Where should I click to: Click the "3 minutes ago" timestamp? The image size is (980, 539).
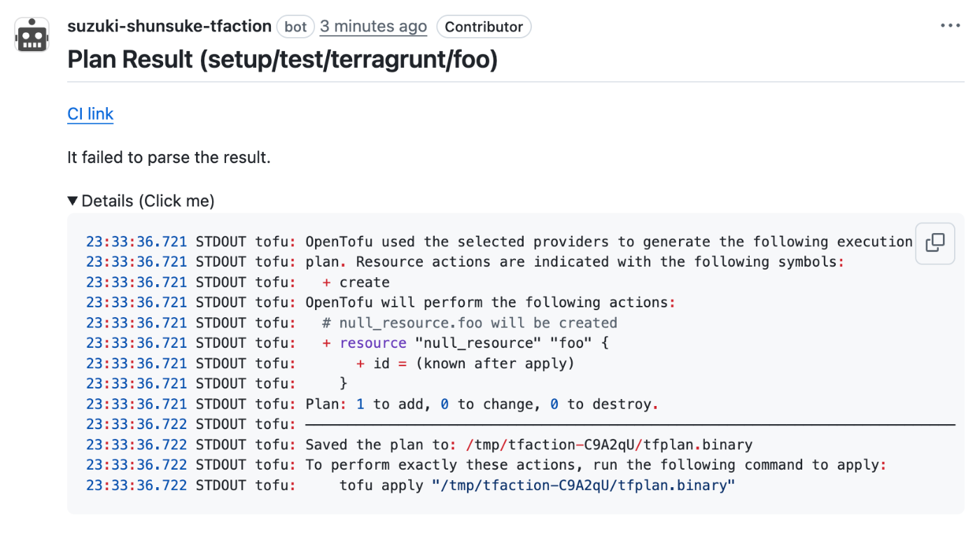tap(373, 27)
